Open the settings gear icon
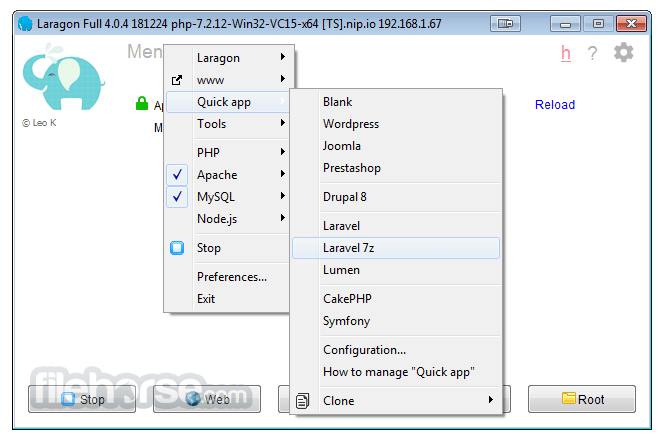This screenshot has height=439, width=663. [623, 53]
